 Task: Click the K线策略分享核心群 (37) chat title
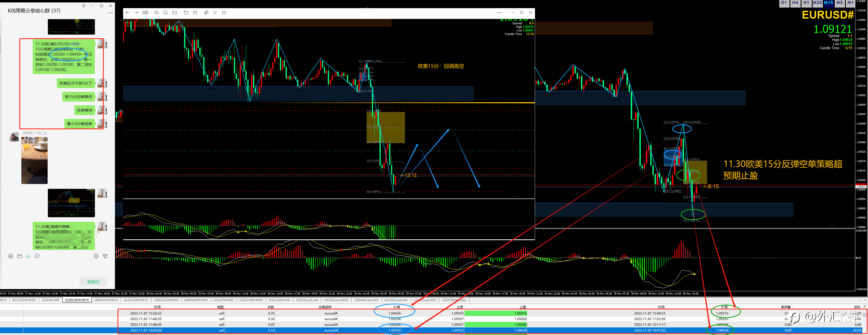pos(34,11)
